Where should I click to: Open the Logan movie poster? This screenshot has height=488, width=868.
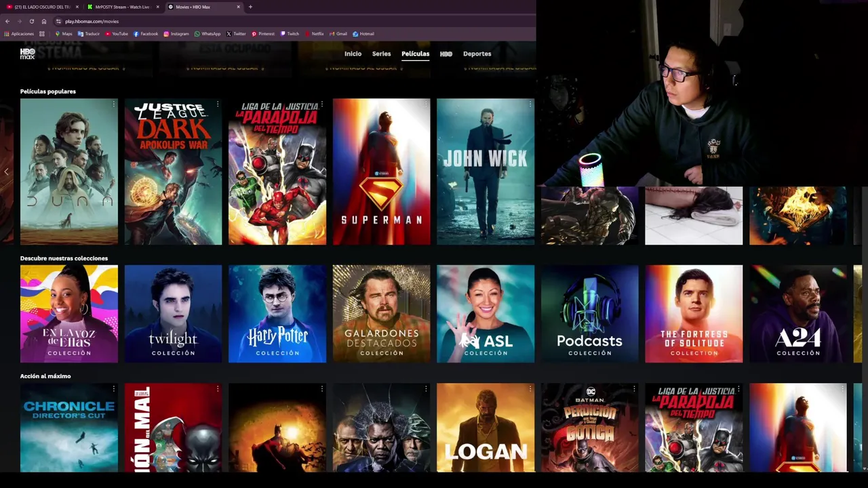pos(486,427)
